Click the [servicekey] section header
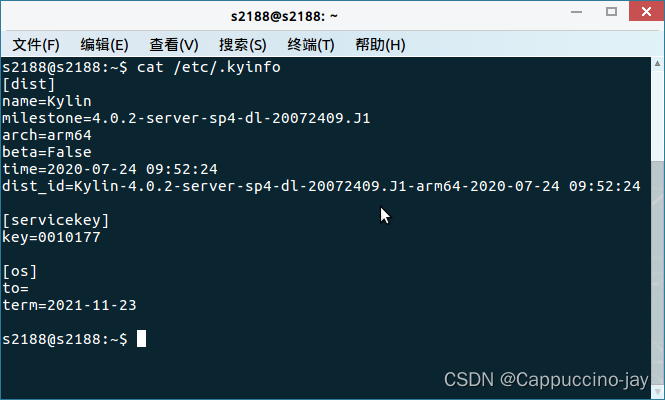Viewport: 665px width, 400px height. pyautogui.click(x=56, y=220)
